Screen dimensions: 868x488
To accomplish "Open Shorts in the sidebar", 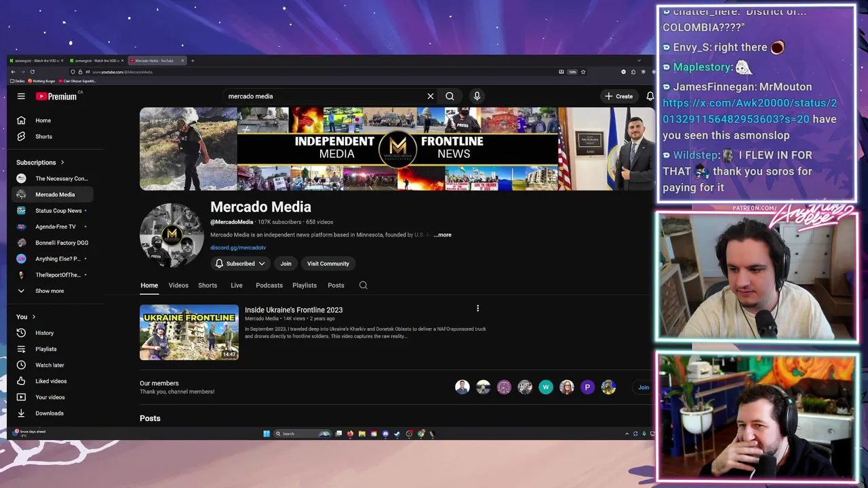I will click(53, 137).
